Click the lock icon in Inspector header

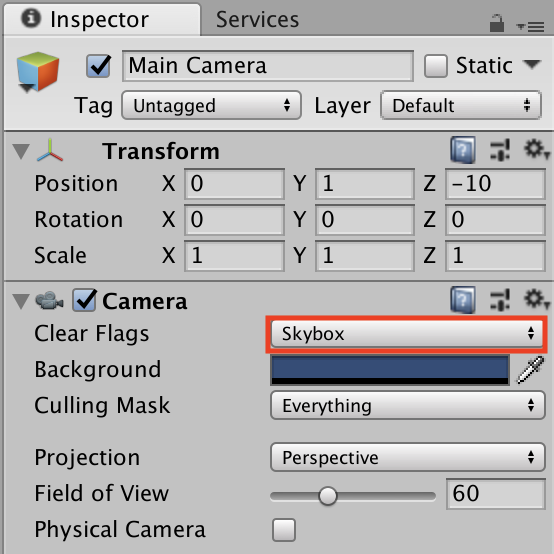(496, 23)
